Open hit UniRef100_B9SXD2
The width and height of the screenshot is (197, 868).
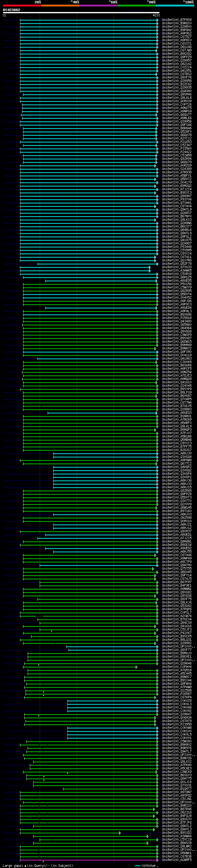coord(177,833)
